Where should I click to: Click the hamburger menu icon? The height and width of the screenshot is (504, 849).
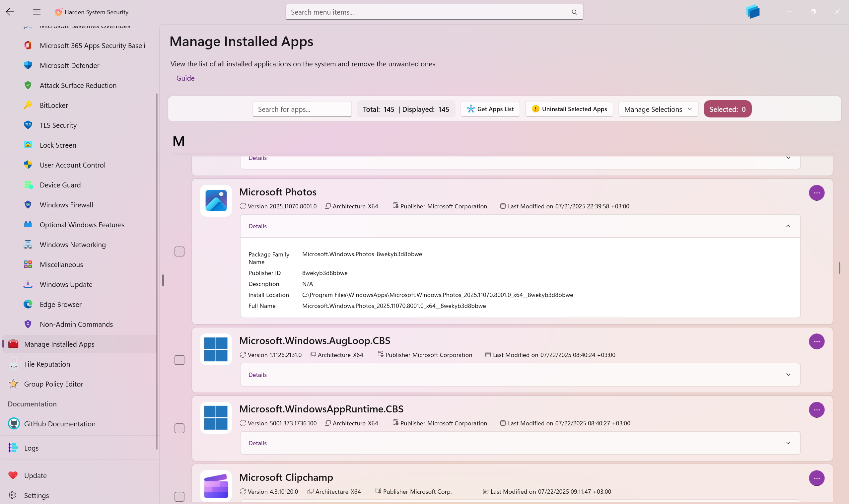[37, 12]
